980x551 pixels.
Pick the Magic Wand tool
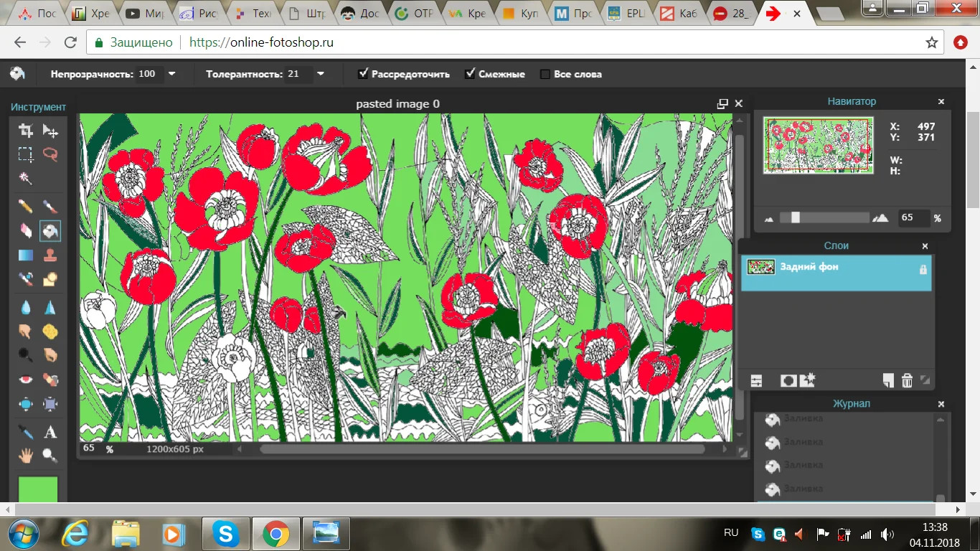tap(26, 178)
